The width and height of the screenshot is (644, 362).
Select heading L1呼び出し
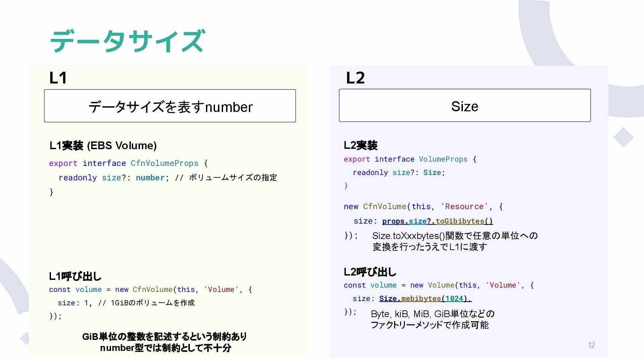(75, 276)
